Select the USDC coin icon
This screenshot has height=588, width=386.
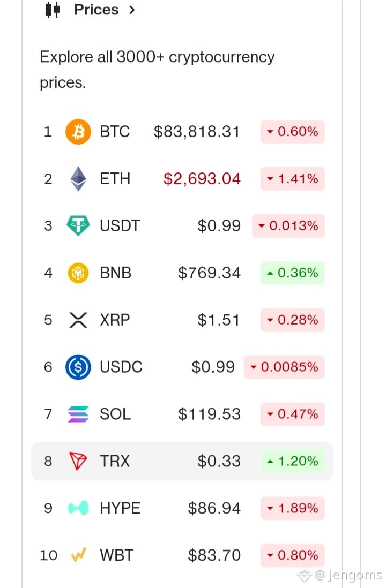(78, 367)
